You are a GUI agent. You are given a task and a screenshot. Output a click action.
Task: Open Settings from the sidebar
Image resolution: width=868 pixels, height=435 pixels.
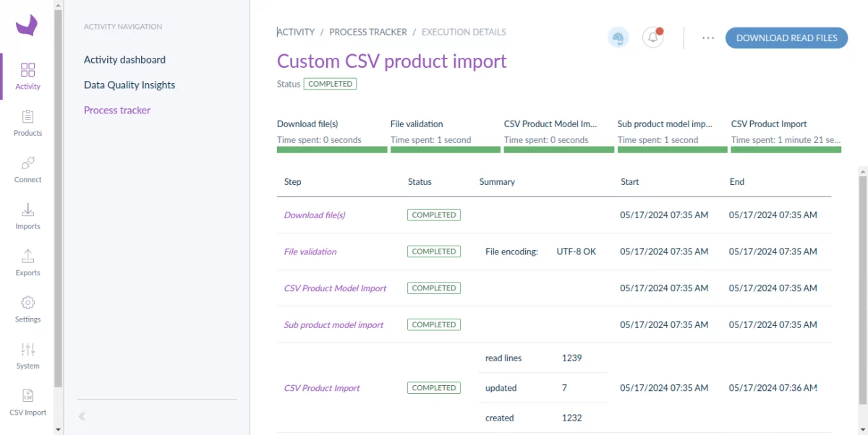point(27,308)
